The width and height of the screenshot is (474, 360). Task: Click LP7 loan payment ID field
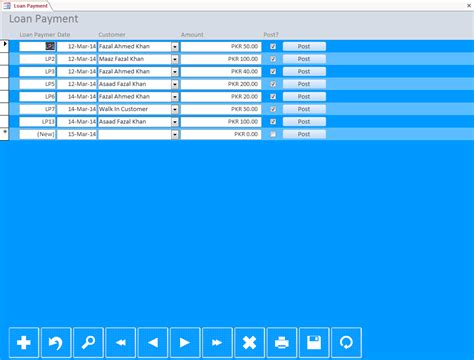coord(37,109)
